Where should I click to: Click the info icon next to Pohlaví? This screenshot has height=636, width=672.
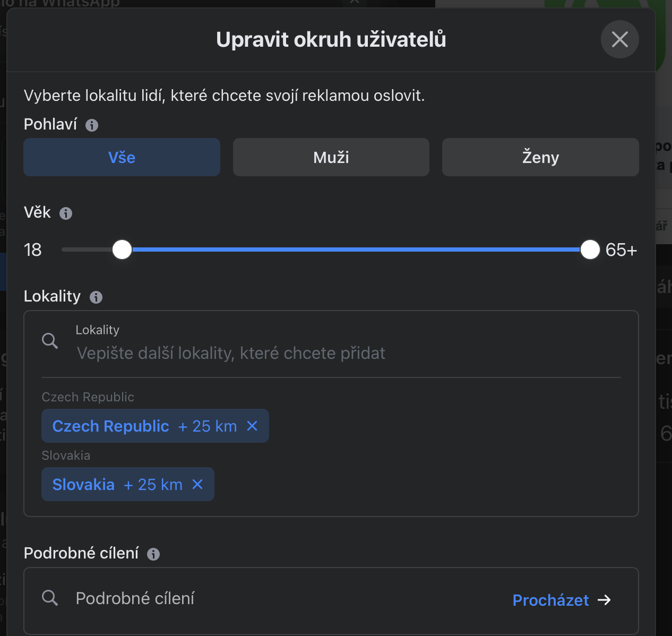pos(92,125)
